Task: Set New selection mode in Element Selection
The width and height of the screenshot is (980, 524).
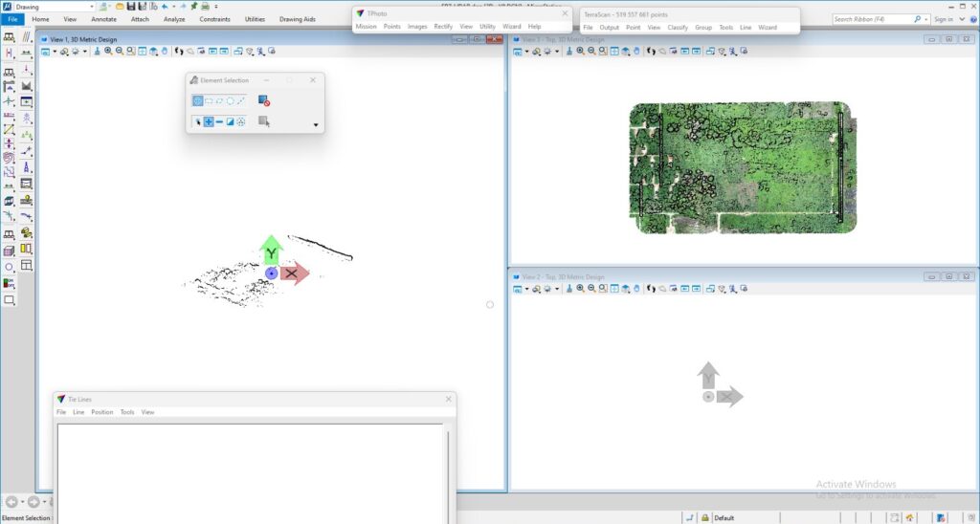Action: (x=197, y=121)
